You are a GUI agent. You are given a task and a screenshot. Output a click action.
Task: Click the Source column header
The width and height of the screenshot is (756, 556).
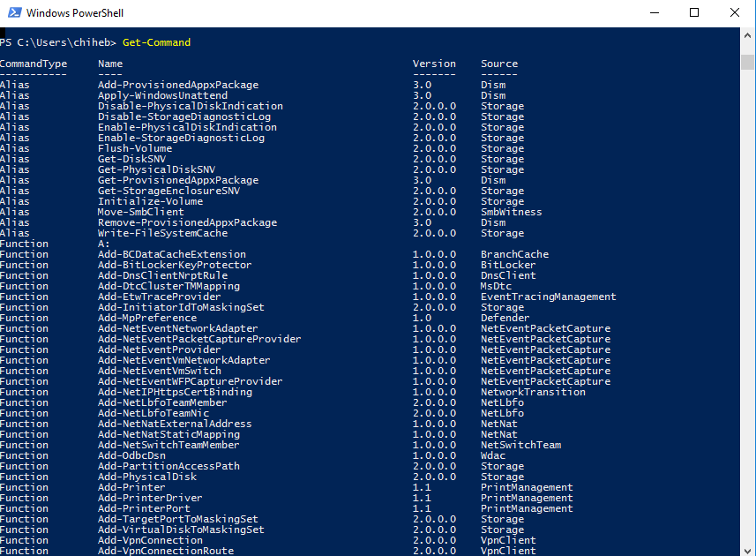499,64
